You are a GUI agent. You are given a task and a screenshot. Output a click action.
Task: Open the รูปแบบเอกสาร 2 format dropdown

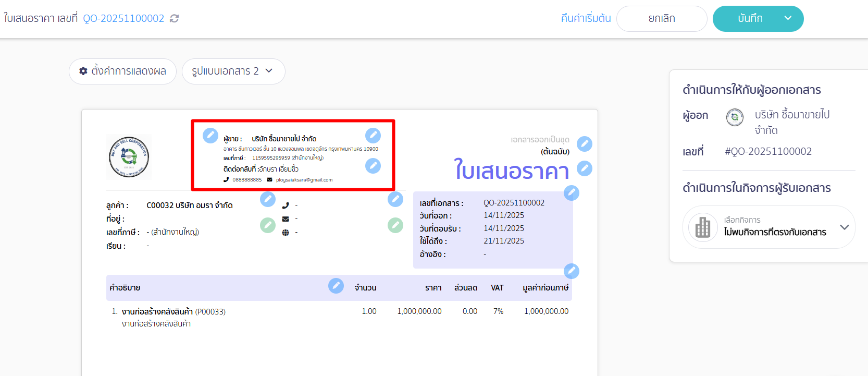tap(233, 71)
